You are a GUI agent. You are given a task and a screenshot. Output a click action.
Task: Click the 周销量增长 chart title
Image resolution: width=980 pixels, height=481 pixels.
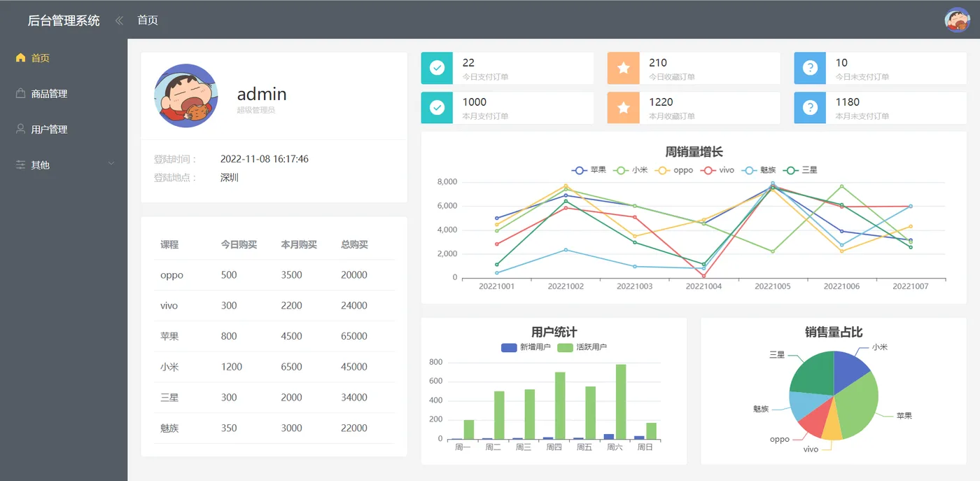click(x=694, y=152)
